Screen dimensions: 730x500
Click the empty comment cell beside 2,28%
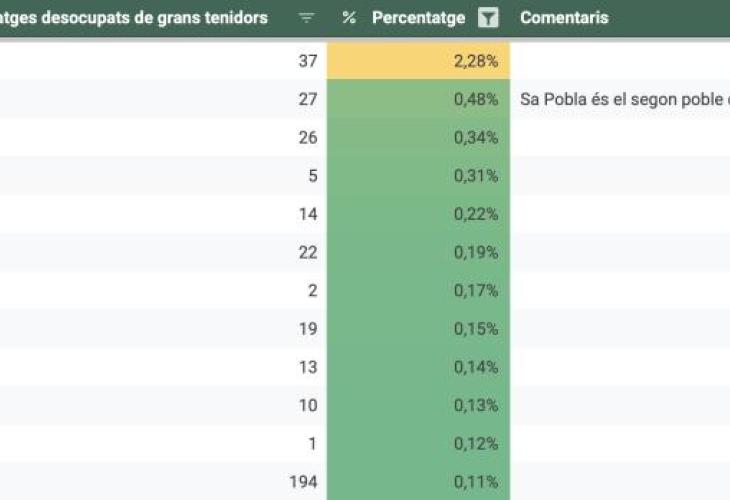[x=620, y=61]
